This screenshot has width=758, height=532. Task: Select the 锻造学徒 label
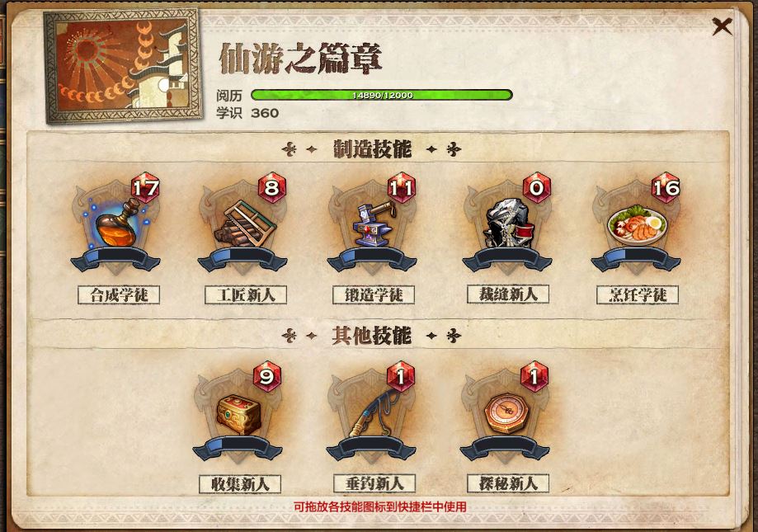374,294
